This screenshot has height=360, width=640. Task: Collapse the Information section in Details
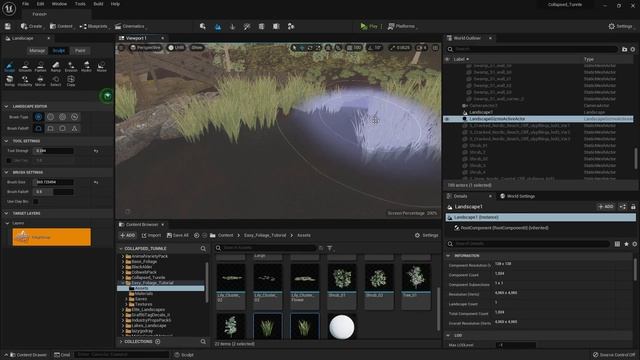point(448,256)
